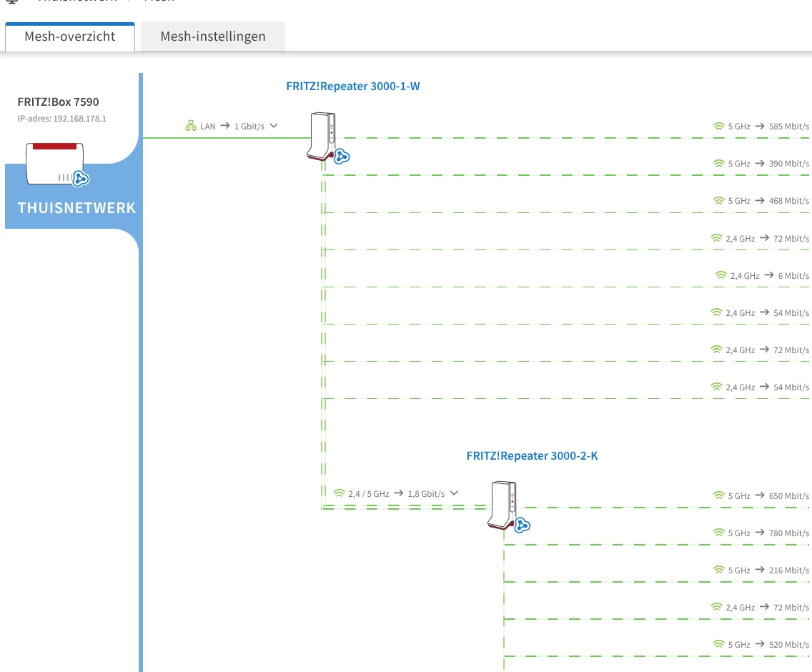This screenshot has height=672, width=812.
Task: Open the Mesh-instellingen tab
Action: pyautogui.click(x=213, y=36)
